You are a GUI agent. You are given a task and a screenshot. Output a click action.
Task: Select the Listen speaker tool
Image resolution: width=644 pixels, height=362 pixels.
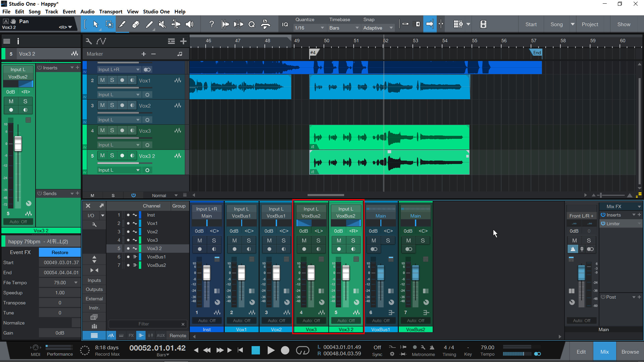190,24
